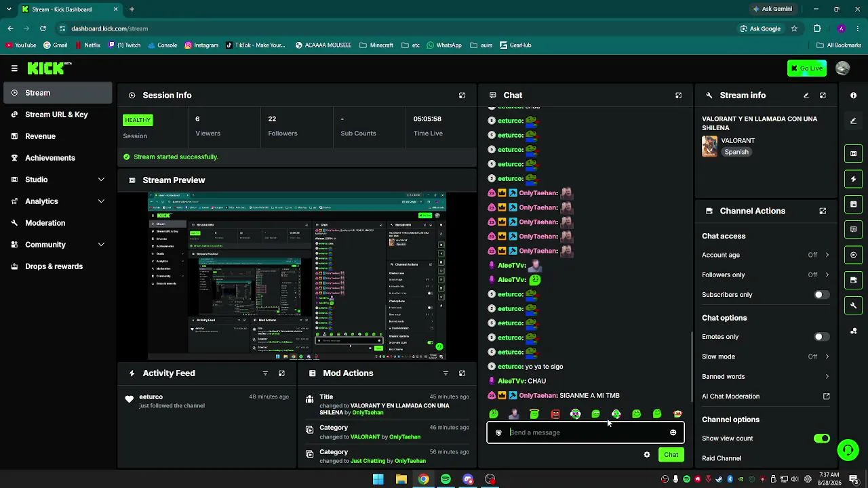The image size is (868, 488).
Task: Insert the red angry face emote
Action: (555, 414)
